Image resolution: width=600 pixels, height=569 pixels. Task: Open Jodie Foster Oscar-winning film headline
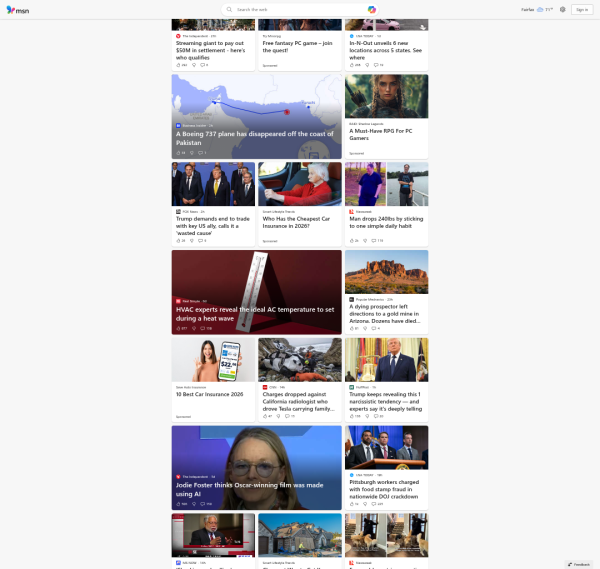tap(249, 489)
